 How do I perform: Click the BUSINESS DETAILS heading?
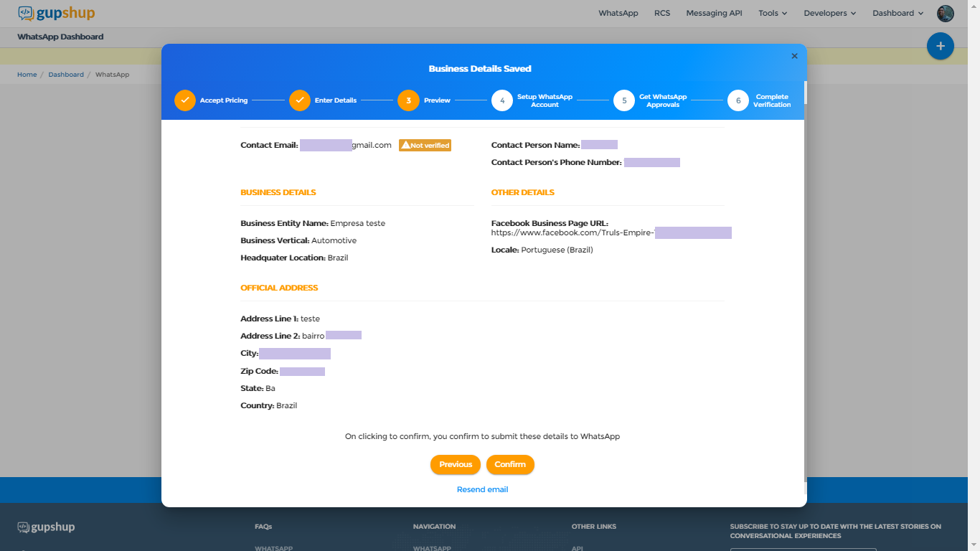point(278,192)
